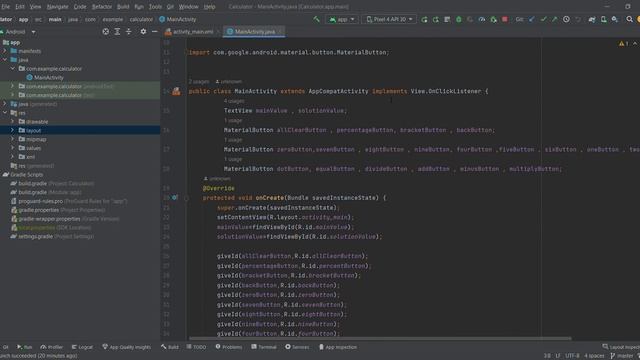The image size is (640, 360).
Task: Switch to the activity_main.xml tab
Action: 193,32
